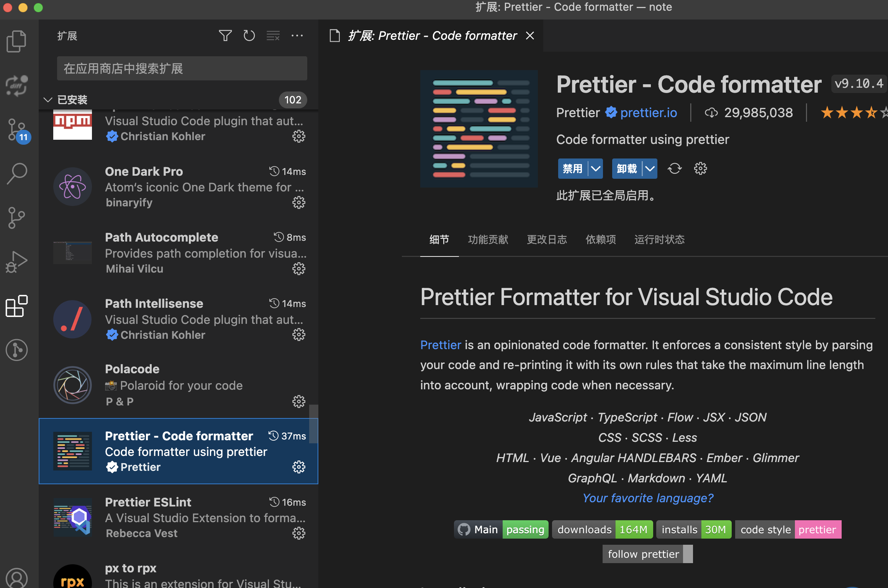Open the Your favorite language? link
Viewport: 888px width, 588px height.
648,498
